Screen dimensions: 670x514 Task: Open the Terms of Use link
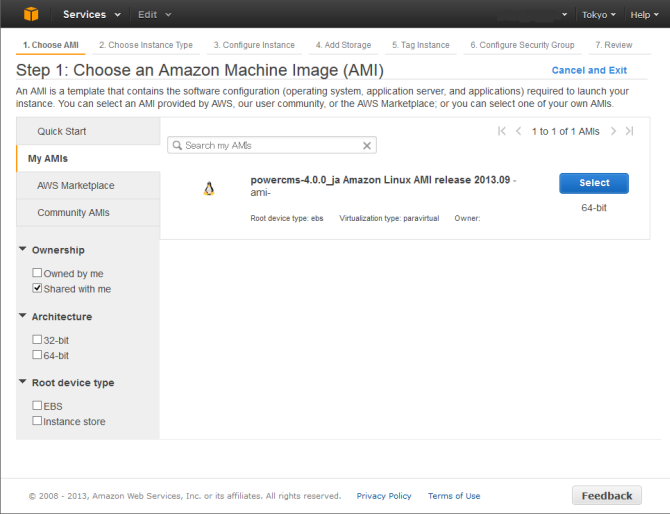pyautogui.click(x=454, y=496)
